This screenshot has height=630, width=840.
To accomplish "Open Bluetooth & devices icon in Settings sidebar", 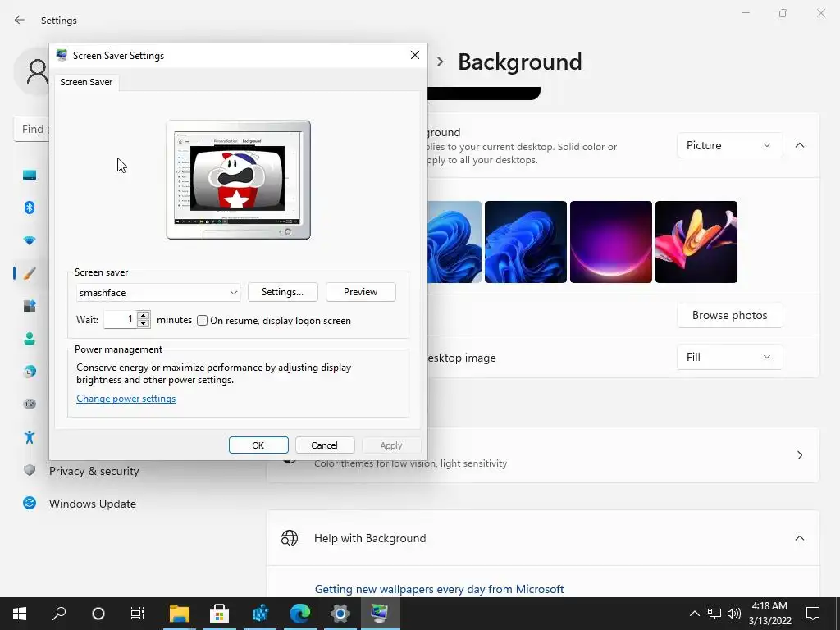I will pos(30,208).
